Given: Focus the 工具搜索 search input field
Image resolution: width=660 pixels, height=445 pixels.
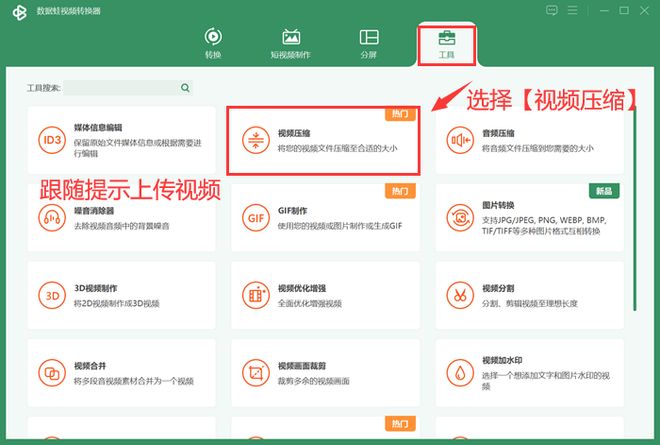Looking at the screenshot, I should 120,88.
